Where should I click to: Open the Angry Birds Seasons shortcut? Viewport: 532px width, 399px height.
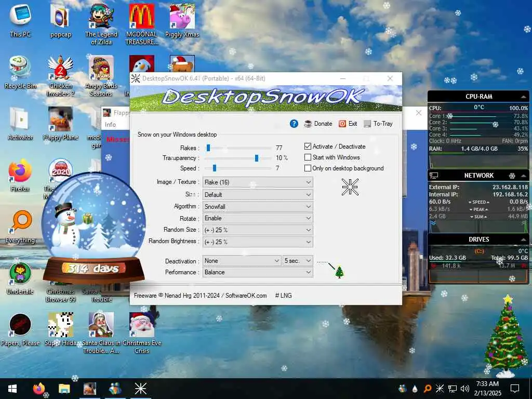coord(101,76)
